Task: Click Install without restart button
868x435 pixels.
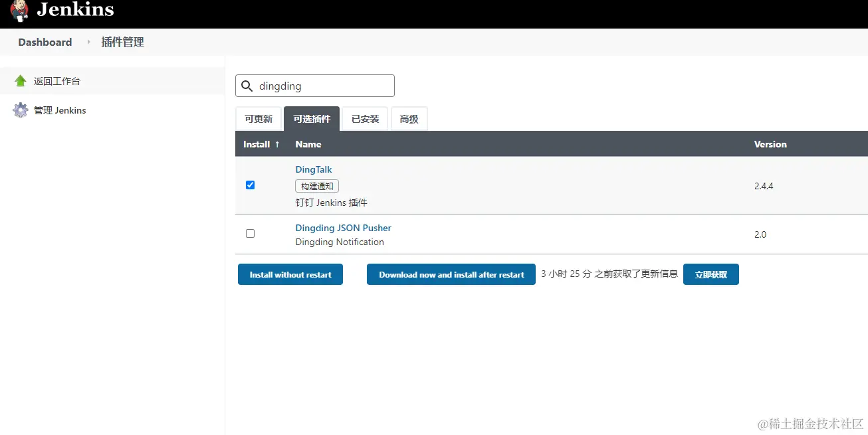Action: coord(290,274)
